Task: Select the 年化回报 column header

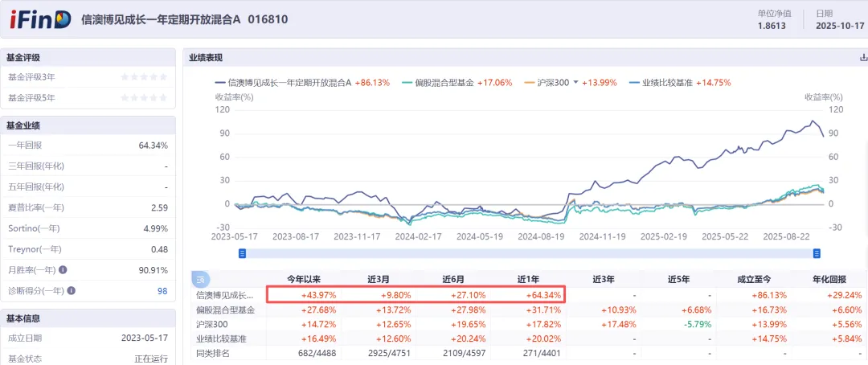Action: point(829,279)
